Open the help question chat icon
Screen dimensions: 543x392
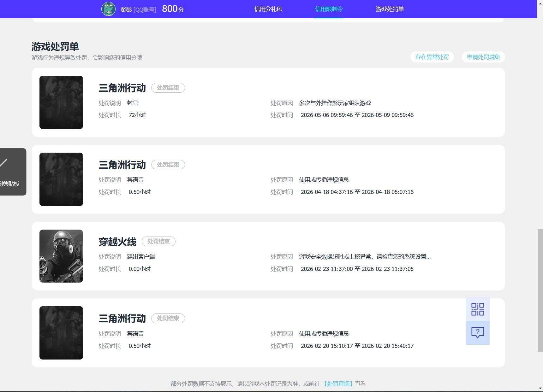point(478,333)
